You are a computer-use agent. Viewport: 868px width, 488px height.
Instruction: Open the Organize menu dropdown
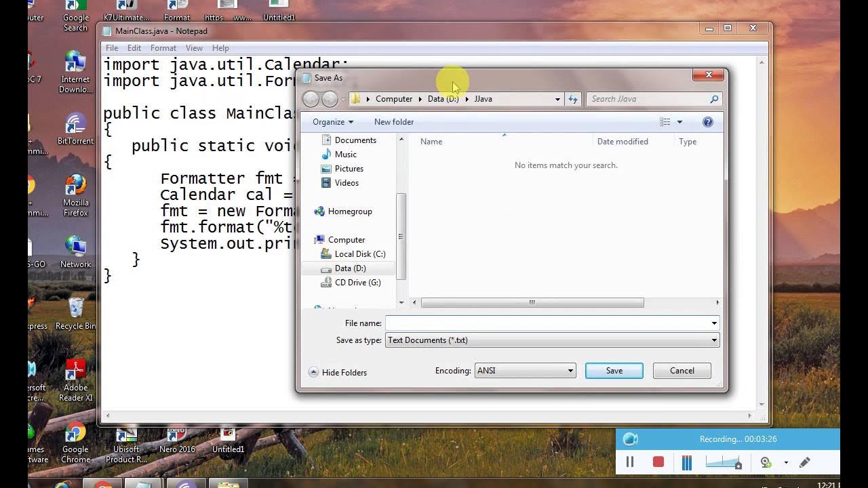point(333,122)
